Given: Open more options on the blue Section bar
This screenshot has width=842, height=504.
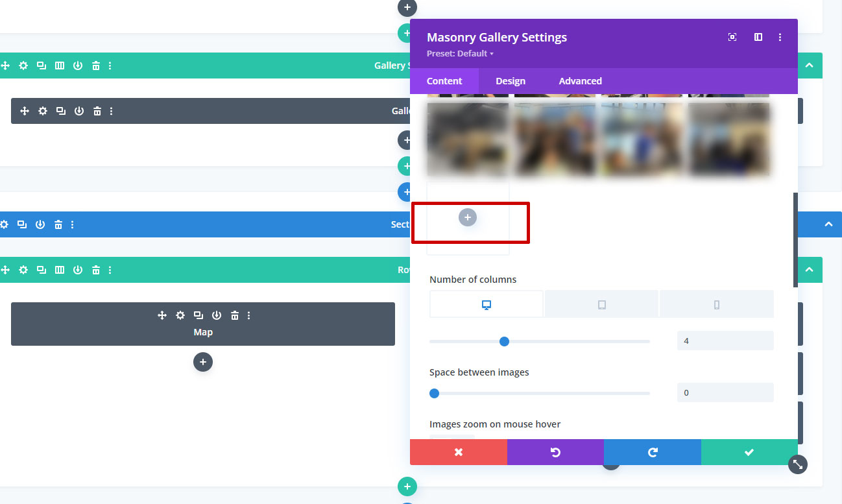Looking at the screenshot, I should 72,224.
